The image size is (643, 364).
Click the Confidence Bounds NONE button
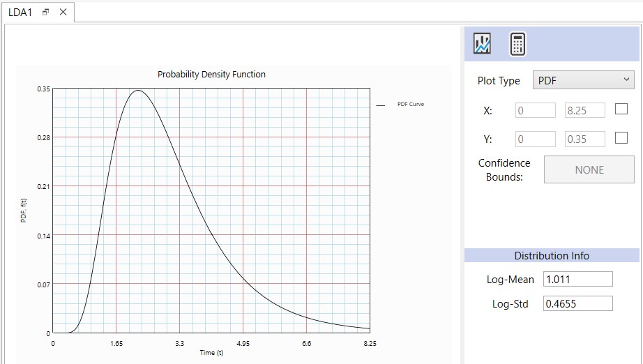(589, 169)
